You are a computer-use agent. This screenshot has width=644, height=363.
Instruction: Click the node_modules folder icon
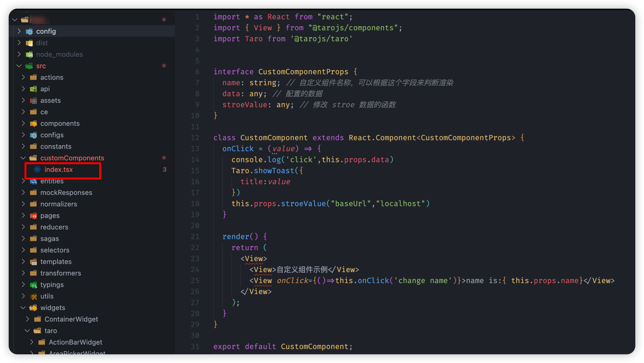tap(29, 54)
